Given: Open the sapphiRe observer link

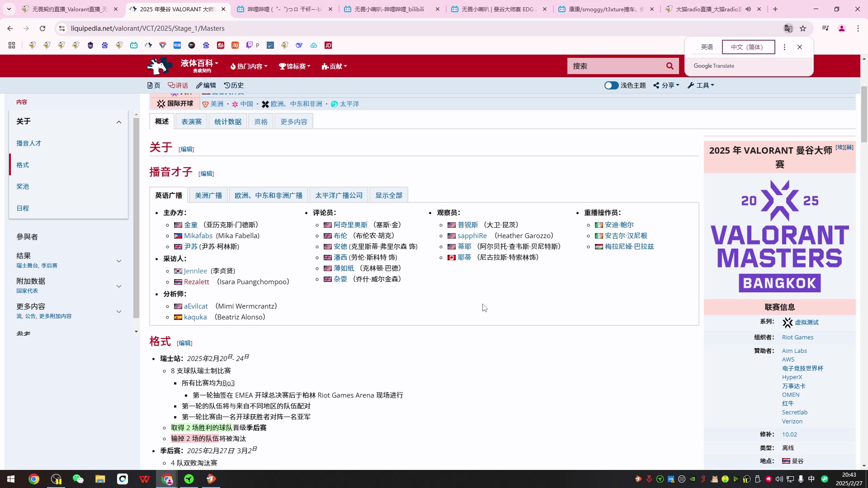Looking at the screenshot, I should pyautogui.click(x=472, y=236).
